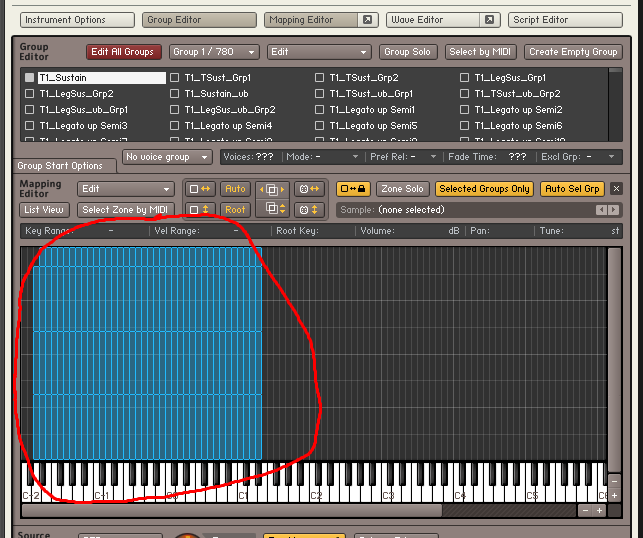The width and height of the screenshot is (643, 538).
Task: Click set velocity crossfade icon
Action: [x=309, y=210]
